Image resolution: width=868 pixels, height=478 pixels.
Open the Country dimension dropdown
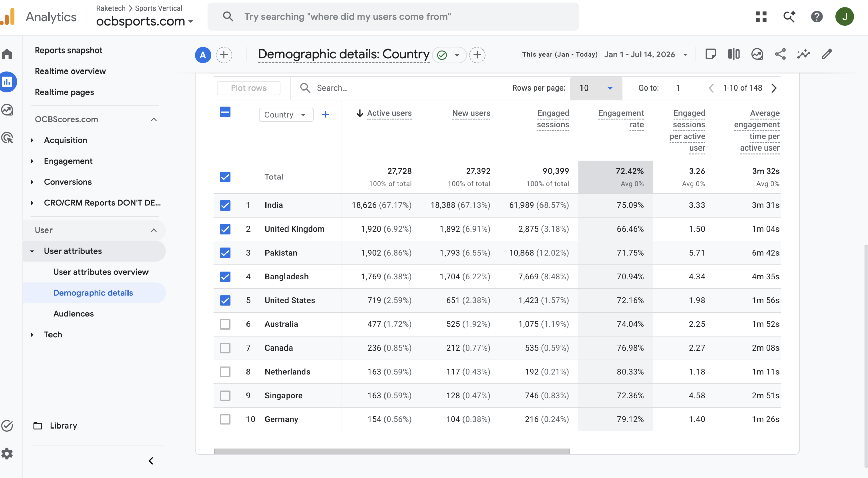[x=286, y=115]
